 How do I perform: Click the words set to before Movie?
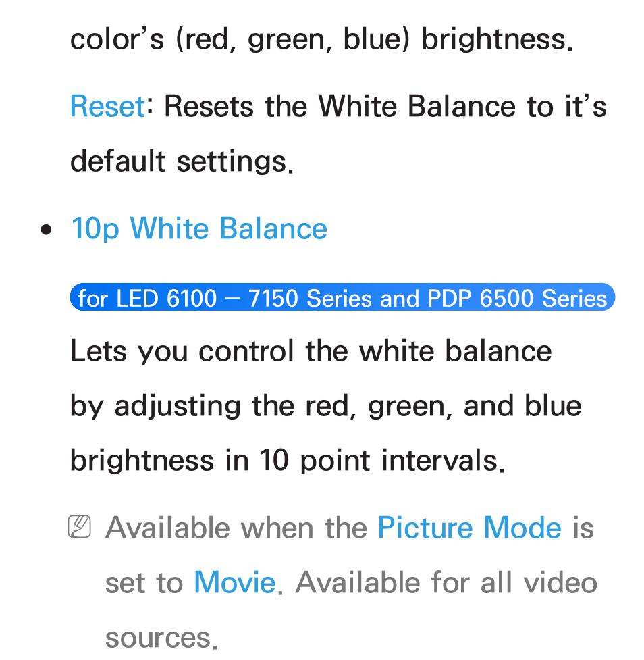point(144,584)
